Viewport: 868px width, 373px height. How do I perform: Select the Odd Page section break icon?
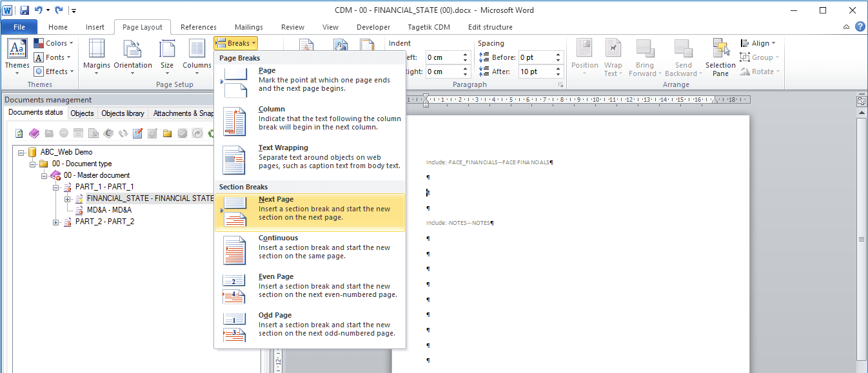point(234,328)
